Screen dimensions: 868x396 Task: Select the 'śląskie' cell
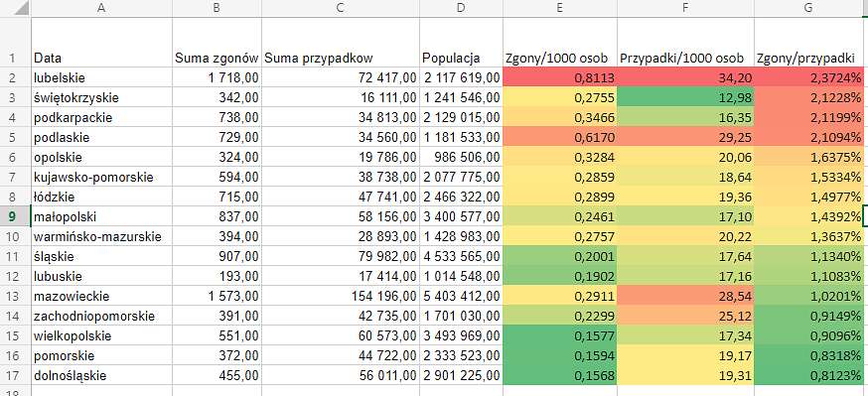click(x=102, y=257)
